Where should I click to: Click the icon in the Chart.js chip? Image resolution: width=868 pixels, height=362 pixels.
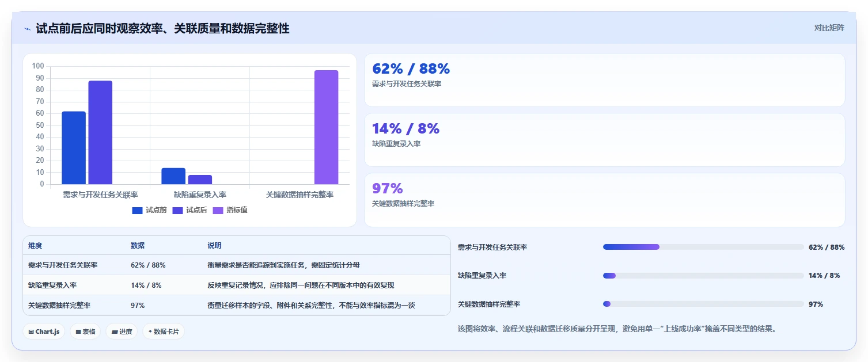(31, 332)
